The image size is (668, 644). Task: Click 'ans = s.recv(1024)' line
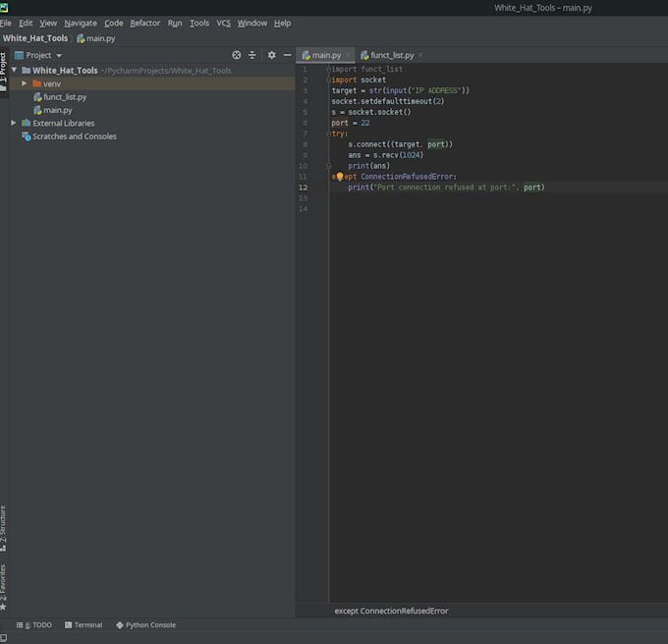click(385, 155)
